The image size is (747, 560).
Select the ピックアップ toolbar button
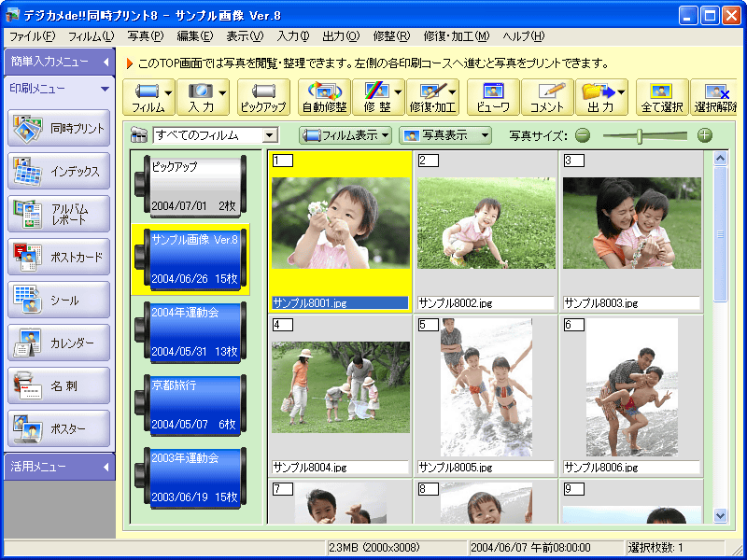click(263, 97)
